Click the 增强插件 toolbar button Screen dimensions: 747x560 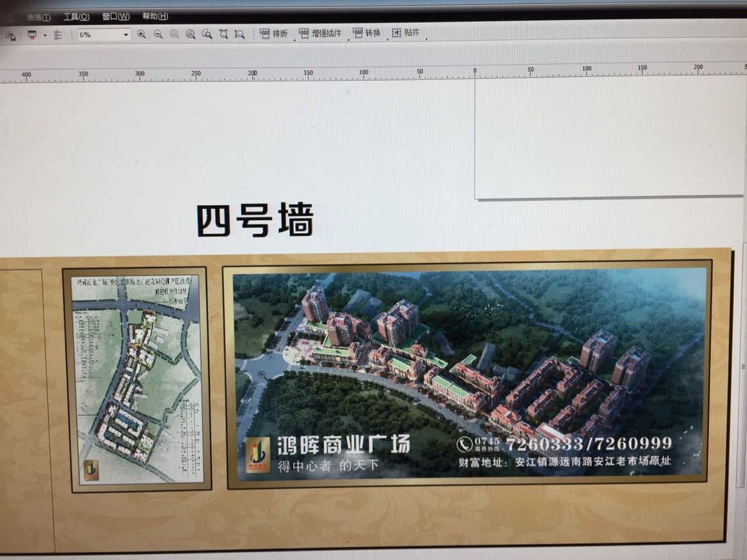[x=320, y=34]
